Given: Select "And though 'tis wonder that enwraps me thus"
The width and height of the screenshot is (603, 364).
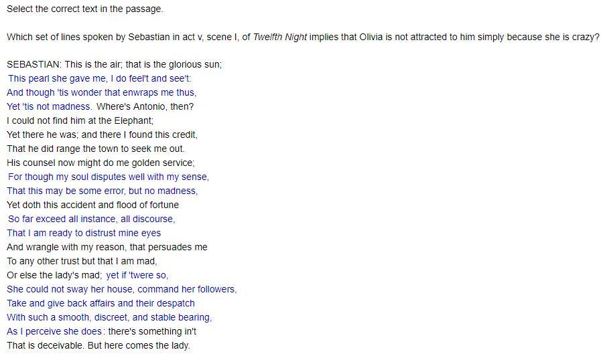Looking at the screenshot, I should (102, 92).
